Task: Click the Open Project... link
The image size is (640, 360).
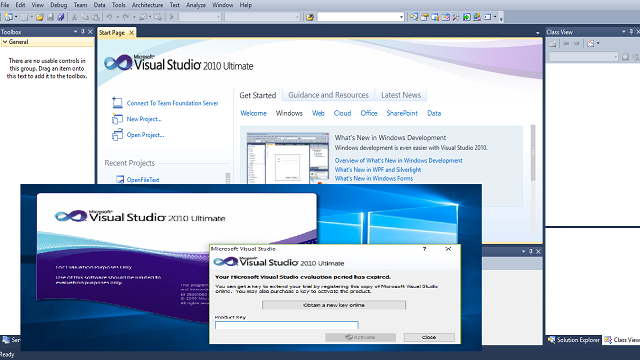Action: click(145, 135)
